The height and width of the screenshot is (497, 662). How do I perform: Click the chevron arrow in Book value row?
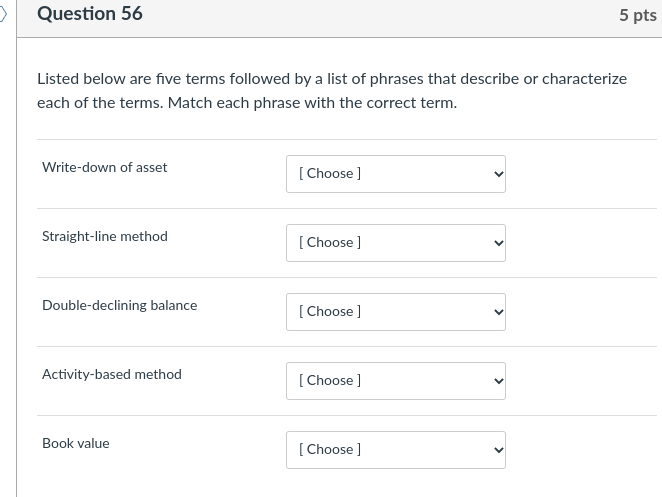click(498, 450)
